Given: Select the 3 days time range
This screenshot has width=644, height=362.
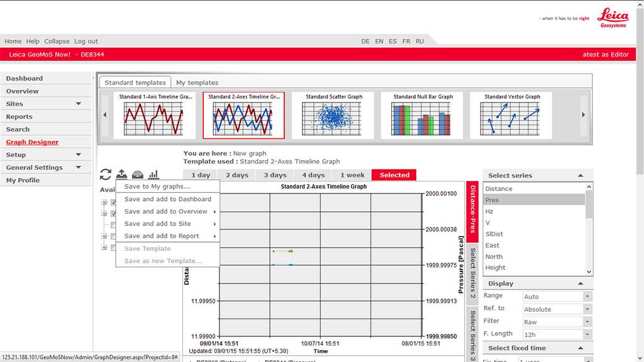Looking at the screenshot, I should point(275,175).
